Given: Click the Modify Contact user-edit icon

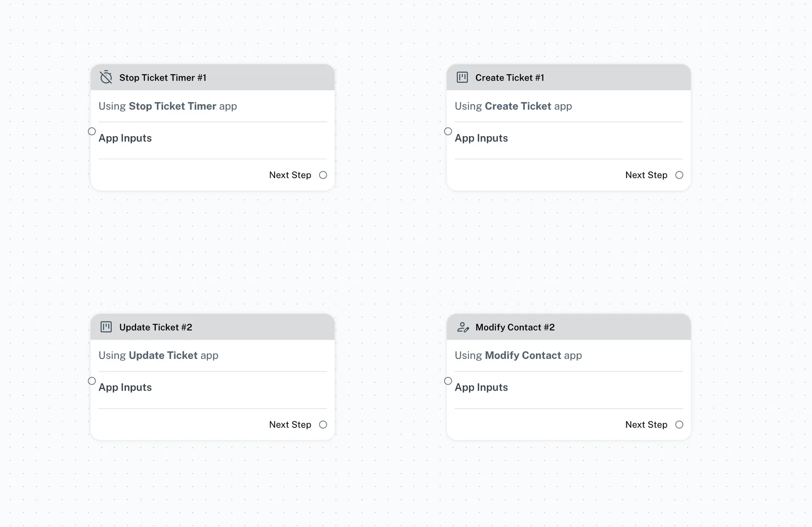Looking at the screenshot, I should 463,327.
